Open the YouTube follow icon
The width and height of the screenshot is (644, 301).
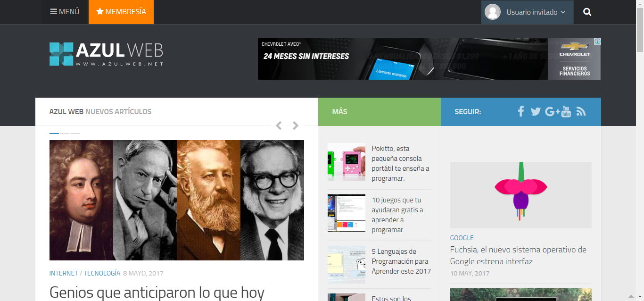(x=566, y=112)
